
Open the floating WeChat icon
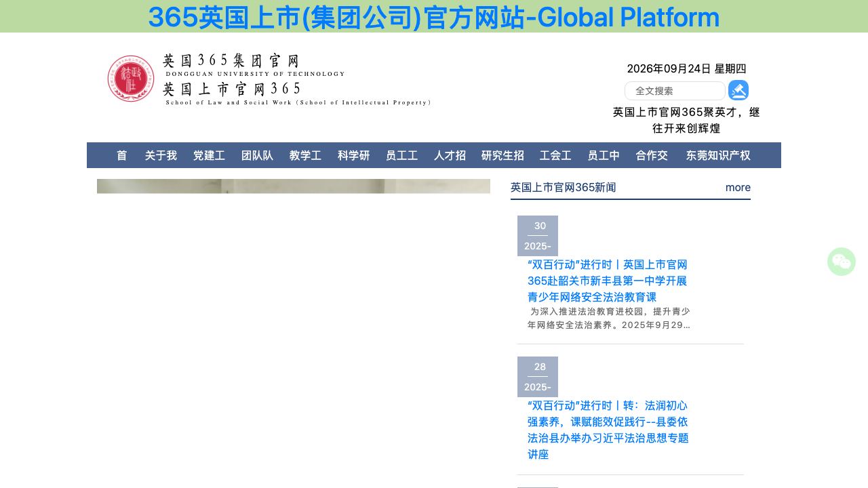point(842,262)
